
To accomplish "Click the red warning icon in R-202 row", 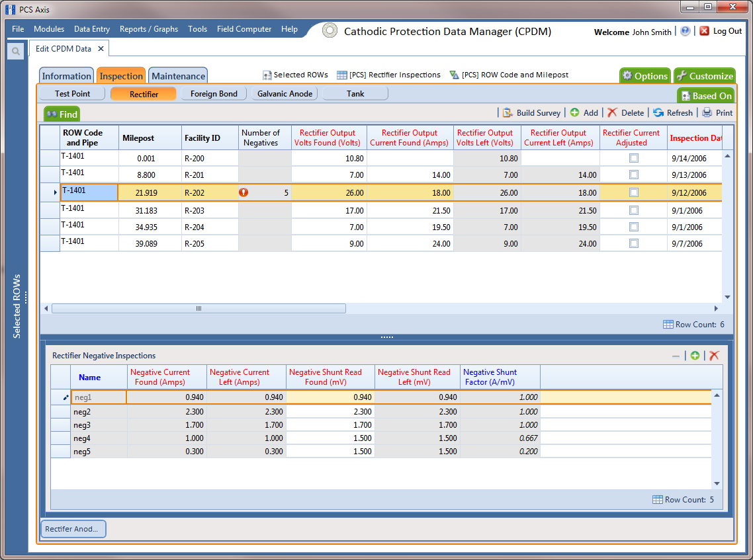I will tap(244, 192).
